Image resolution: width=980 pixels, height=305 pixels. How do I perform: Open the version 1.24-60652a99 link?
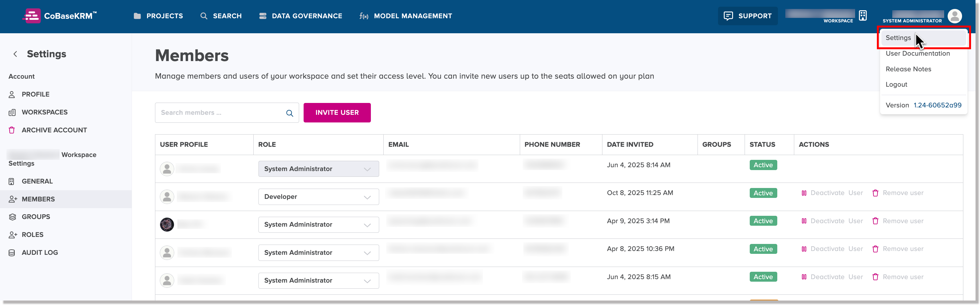point(937,105)
